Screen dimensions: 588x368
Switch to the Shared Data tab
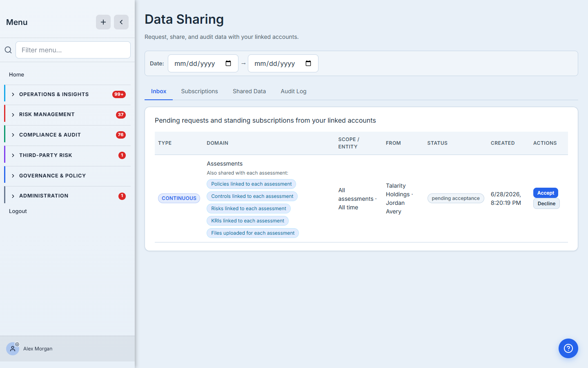[249, 91]
